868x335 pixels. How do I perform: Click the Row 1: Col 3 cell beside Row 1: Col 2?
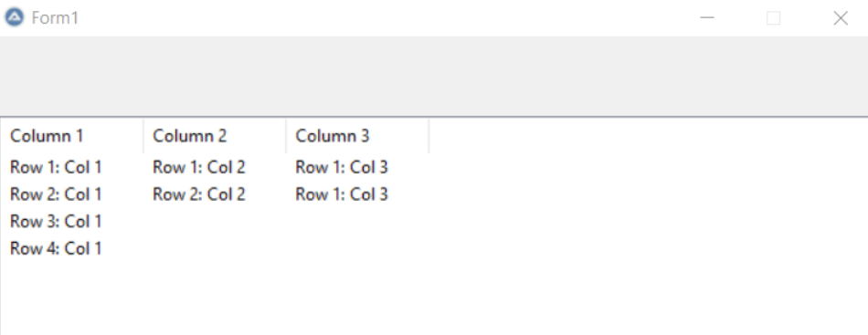click(342, 167)
